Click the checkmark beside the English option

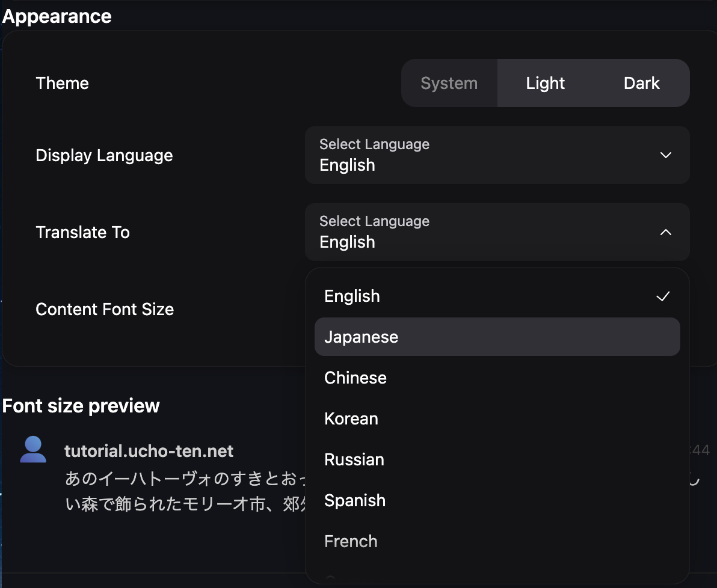663,296
